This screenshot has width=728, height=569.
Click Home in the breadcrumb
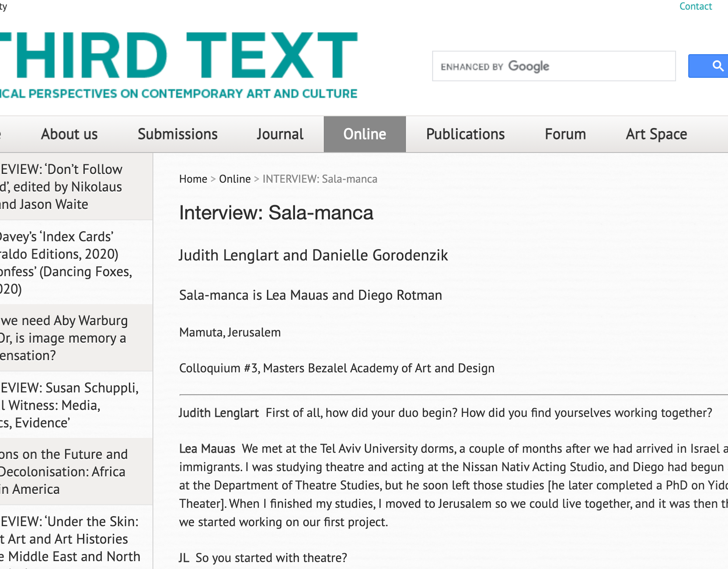[193, 179]
